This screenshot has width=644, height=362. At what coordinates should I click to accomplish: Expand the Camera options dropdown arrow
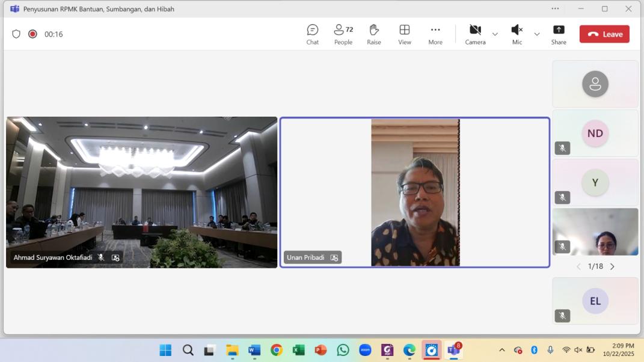pyautogui.click(x=495, y=34)
